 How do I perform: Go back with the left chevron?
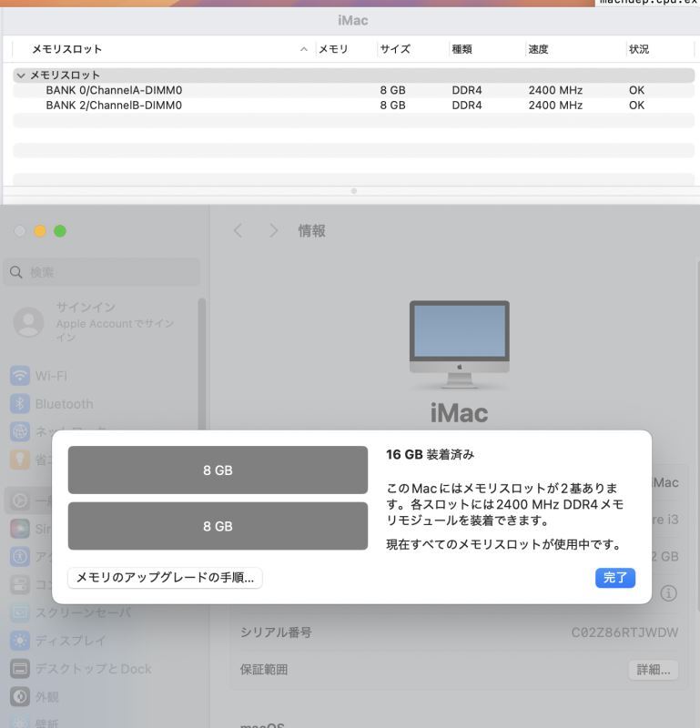[238, 231]
